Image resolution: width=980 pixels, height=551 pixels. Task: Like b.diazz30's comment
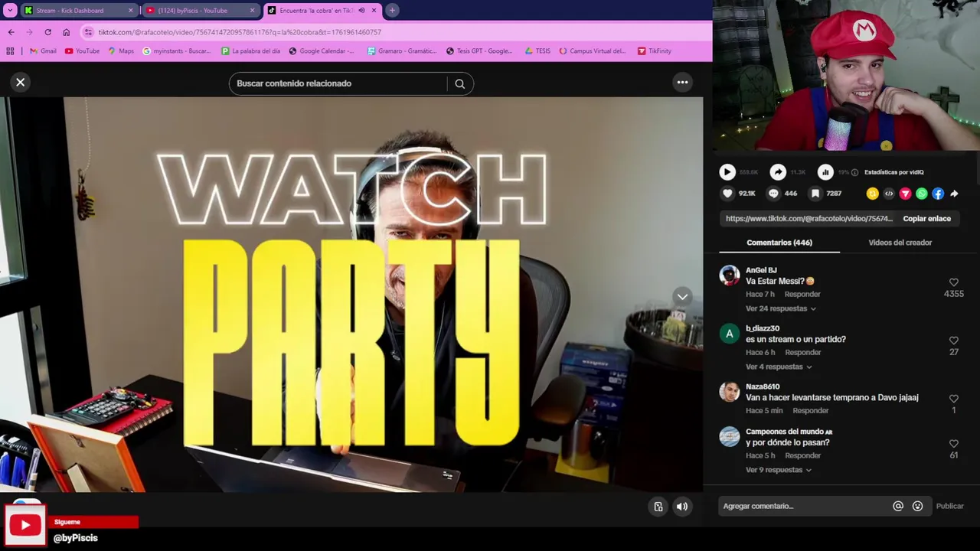[954, 341]
